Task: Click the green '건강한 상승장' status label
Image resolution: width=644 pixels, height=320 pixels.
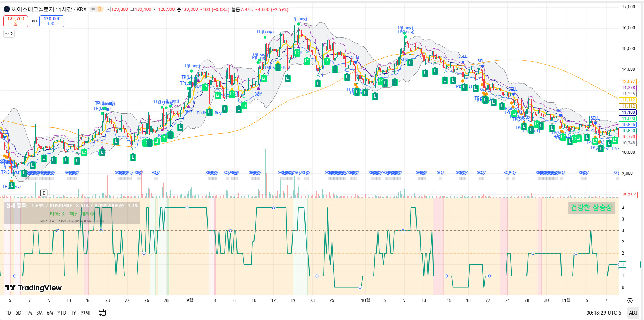Action: (591, 207)
